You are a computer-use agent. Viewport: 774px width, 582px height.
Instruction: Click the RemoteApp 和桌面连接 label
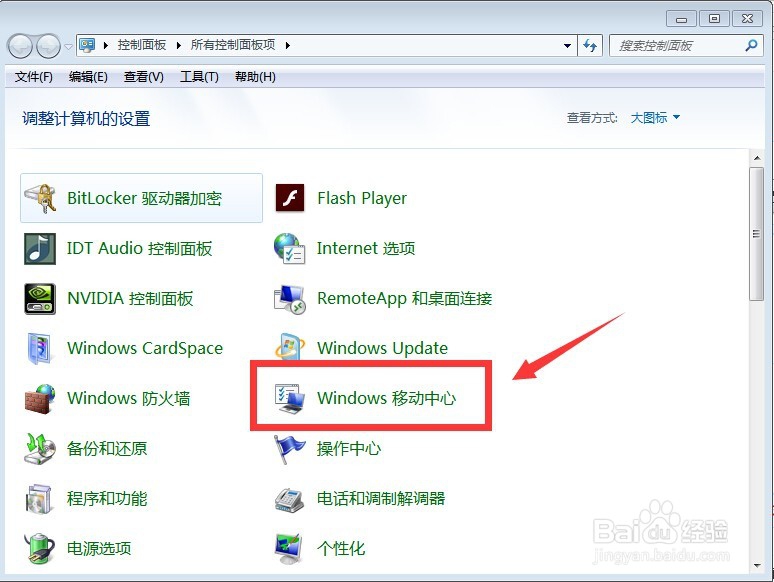(x=404, y=299)
